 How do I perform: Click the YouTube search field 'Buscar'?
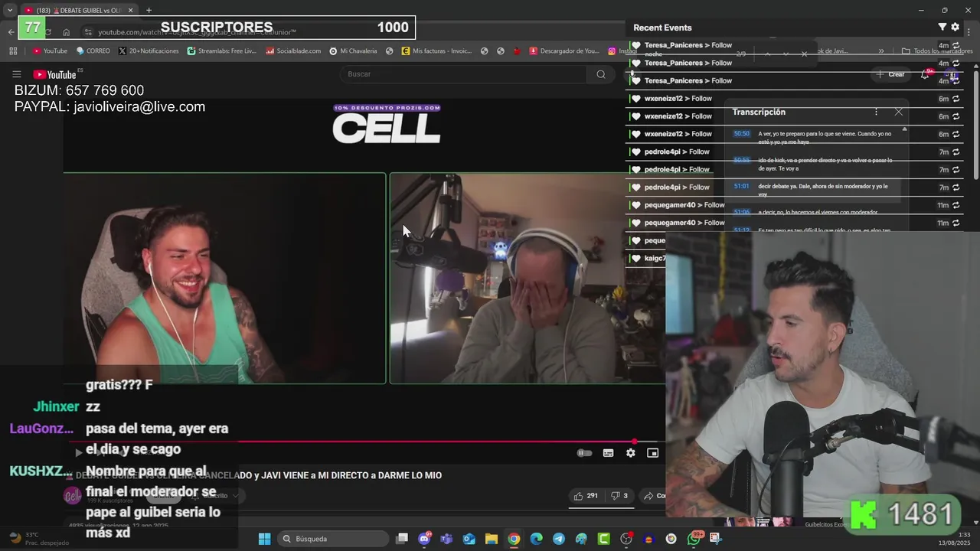[463, 74]
